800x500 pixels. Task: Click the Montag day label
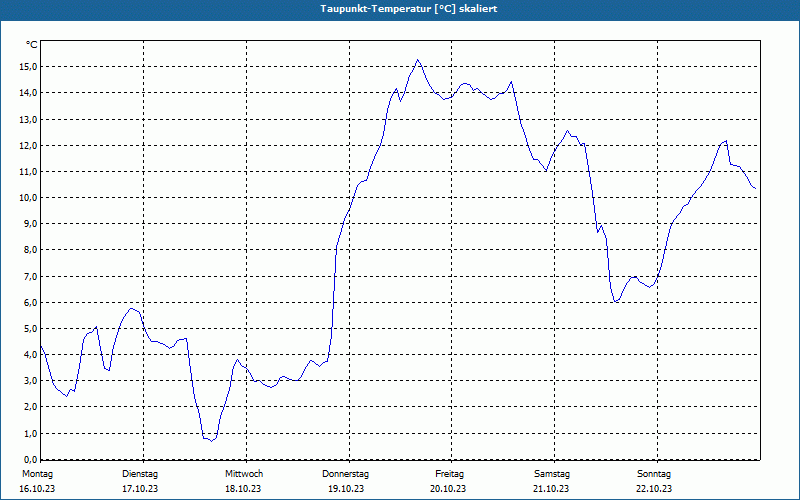click(37, 474)
